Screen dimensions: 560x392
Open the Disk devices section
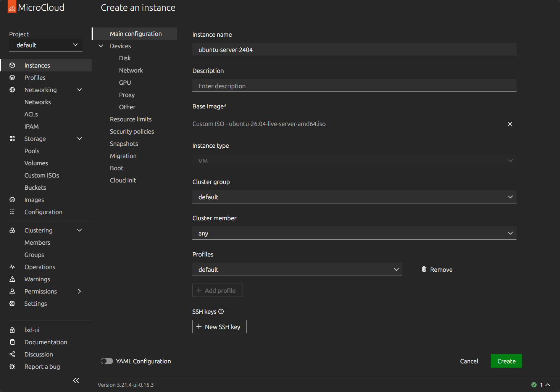coord(125,58)
